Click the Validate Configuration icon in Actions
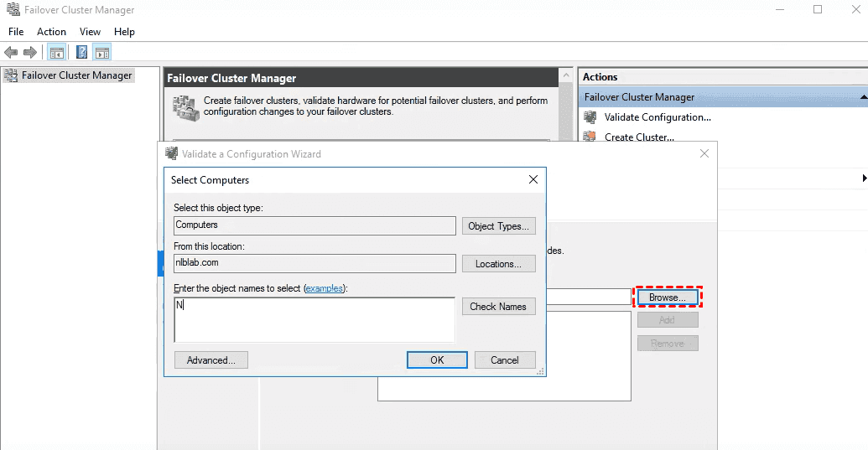The image size is (868, 450). [590, 117]
